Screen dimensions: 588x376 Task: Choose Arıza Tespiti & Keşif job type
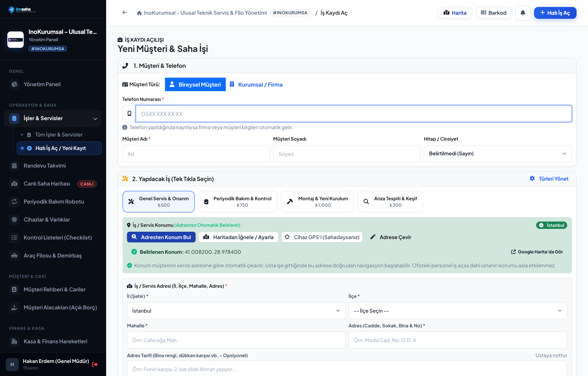[x=390, y=202]
